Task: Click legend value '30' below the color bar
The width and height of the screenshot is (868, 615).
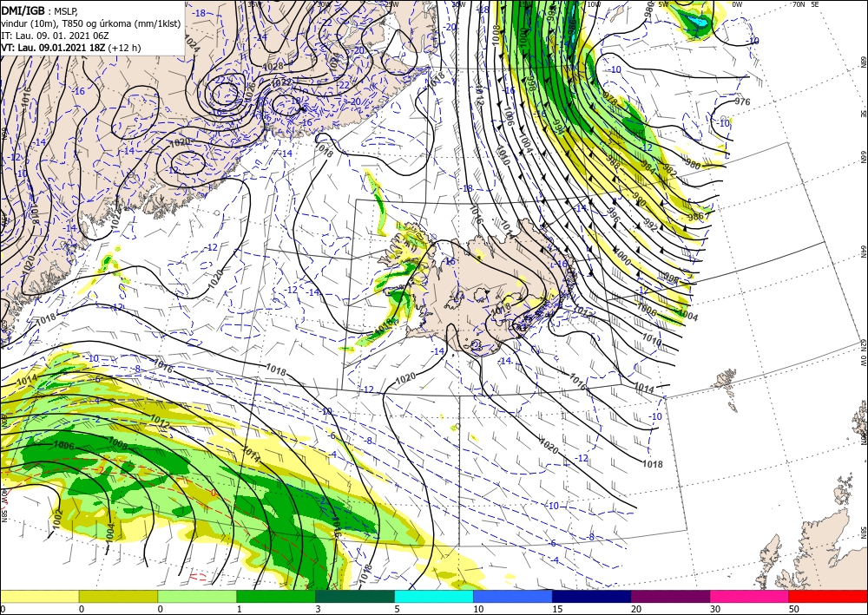Action: (715, 609)
